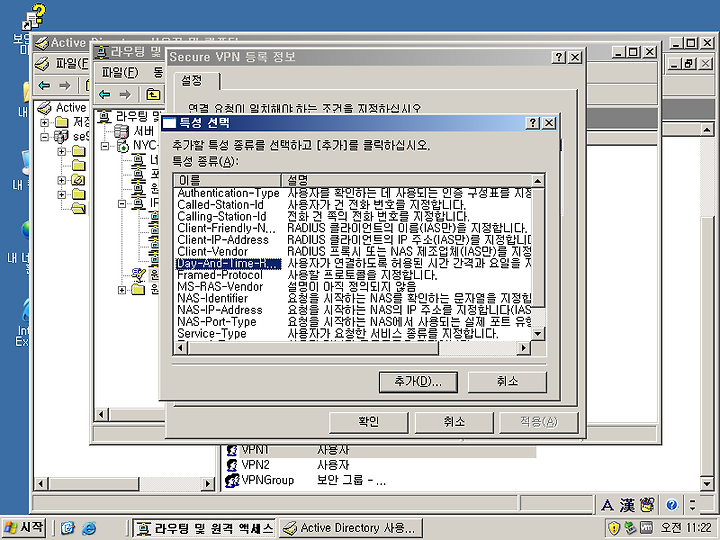720x540 pixels.
Task: Click language bar A input mode icon
Action: click(x=607, y=505)
